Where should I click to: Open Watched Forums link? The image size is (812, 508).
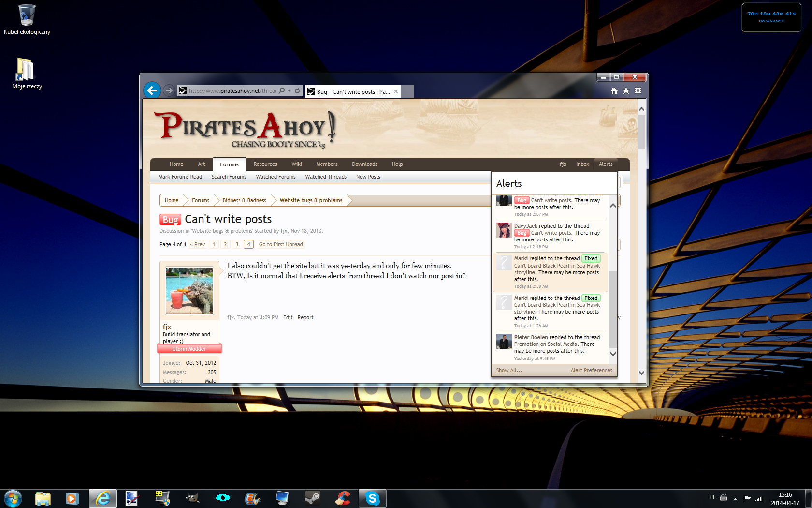[x=276, y=177]
